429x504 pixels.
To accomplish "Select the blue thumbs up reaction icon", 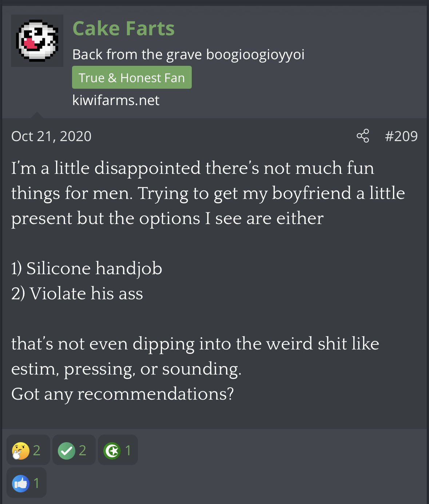I will tap(21, 483).
